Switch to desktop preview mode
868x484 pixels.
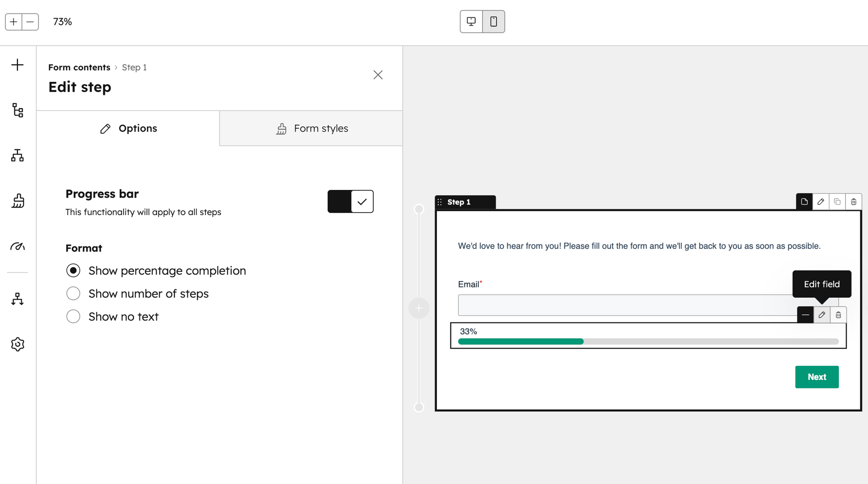pos(471,21)
